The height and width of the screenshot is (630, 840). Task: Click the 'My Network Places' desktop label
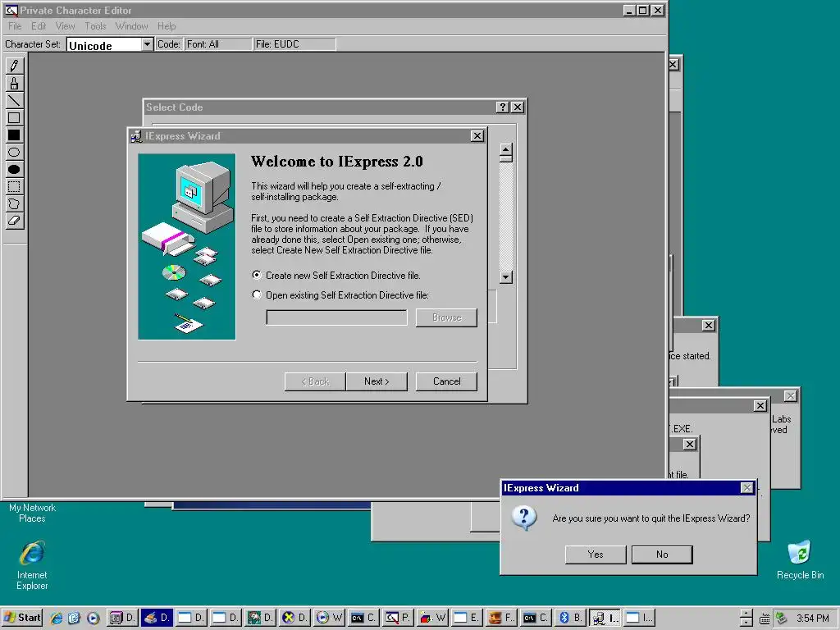[x=32, y=513]
